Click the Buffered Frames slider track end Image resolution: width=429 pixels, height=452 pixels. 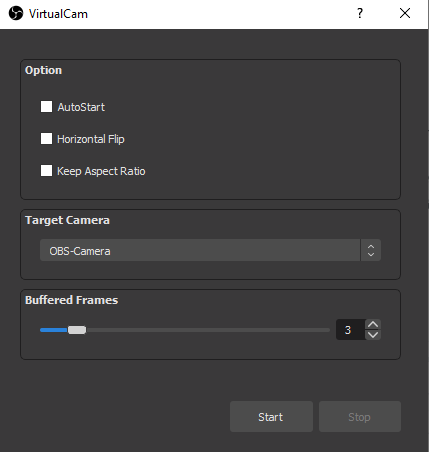click(x=327, y=330)
